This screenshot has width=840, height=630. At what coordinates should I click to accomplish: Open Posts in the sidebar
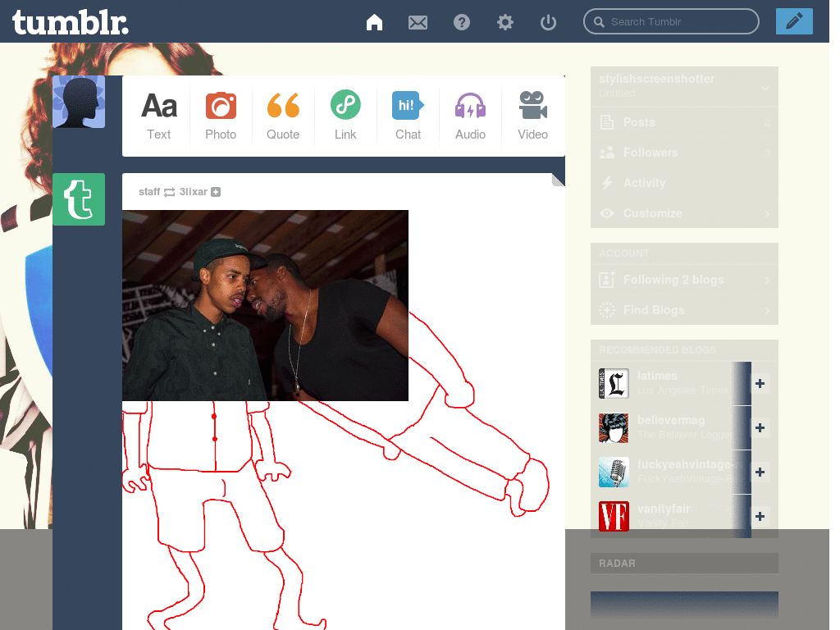(x=684, y=122)
